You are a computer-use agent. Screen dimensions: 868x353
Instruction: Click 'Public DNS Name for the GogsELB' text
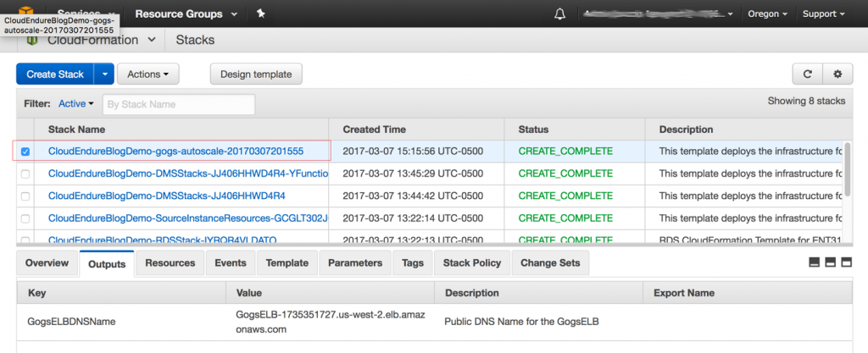click(521, 322)
